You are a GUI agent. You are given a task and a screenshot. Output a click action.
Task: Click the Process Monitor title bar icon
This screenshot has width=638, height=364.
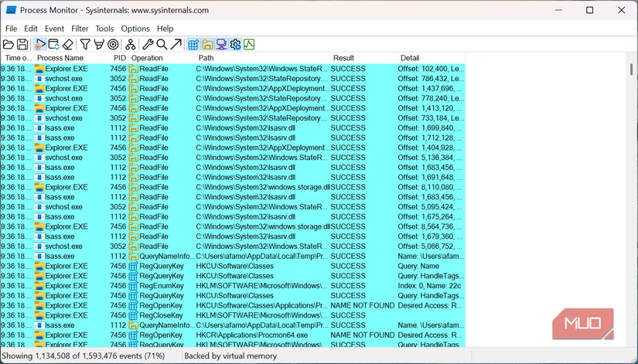[x=11, y=10]
